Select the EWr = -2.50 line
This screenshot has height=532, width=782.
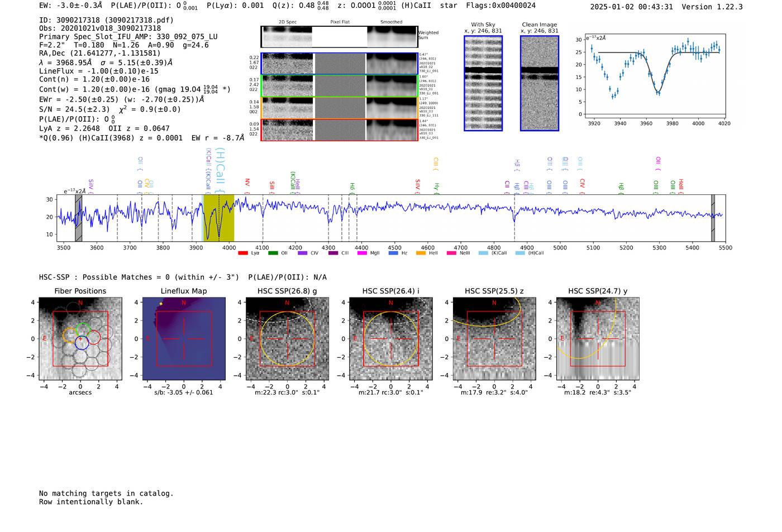pyautogui.click(x=122, y=99)
